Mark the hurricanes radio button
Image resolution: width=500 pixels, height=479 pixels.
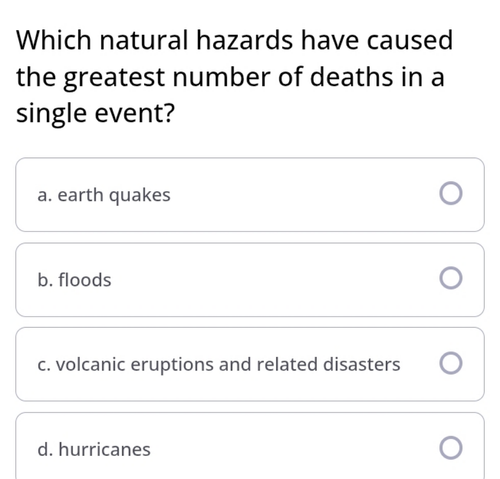click(451, 448)
